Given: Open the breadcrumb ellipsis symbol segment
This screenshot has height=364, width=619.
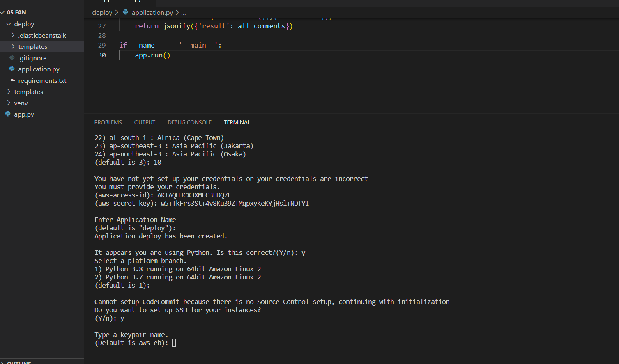Looking at the screenshot, I should coord(184,13).
